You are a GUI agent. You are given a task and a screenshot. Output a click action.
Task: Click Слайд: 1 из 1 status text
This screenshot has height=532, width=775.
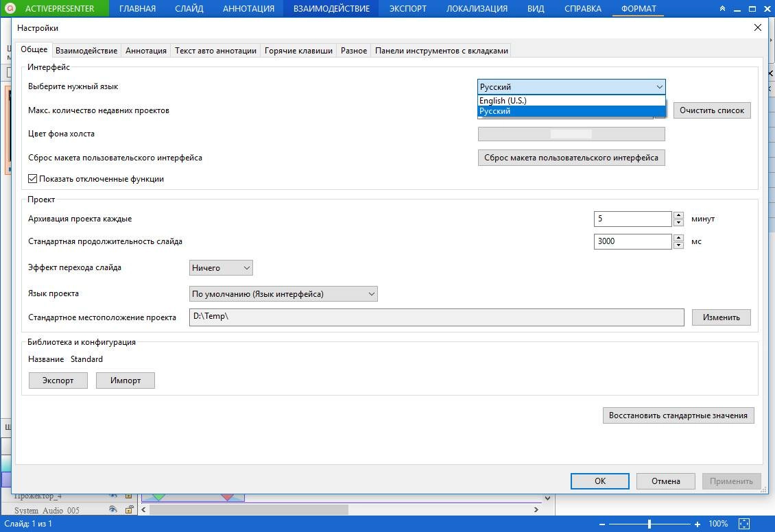click(x=28, y=524)
